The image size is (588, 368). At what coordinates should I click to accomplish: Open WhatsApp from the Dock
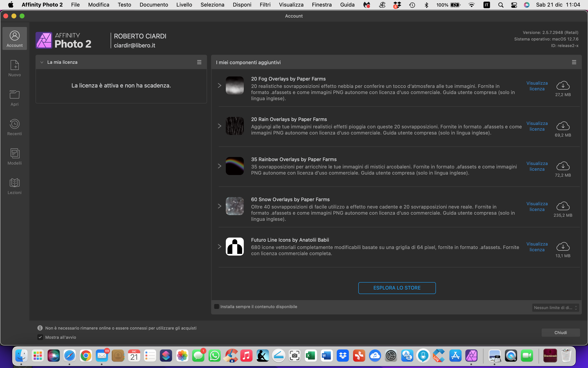[215, 356]
